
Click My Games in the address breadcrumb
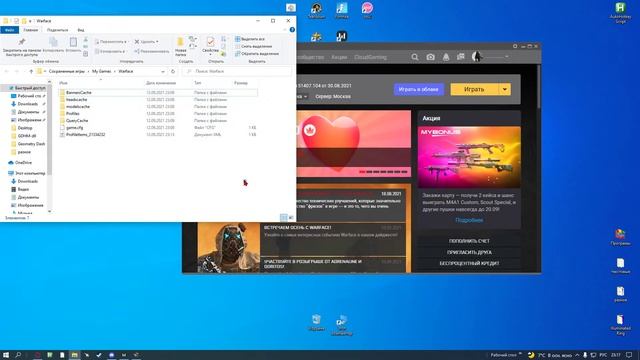101,71
